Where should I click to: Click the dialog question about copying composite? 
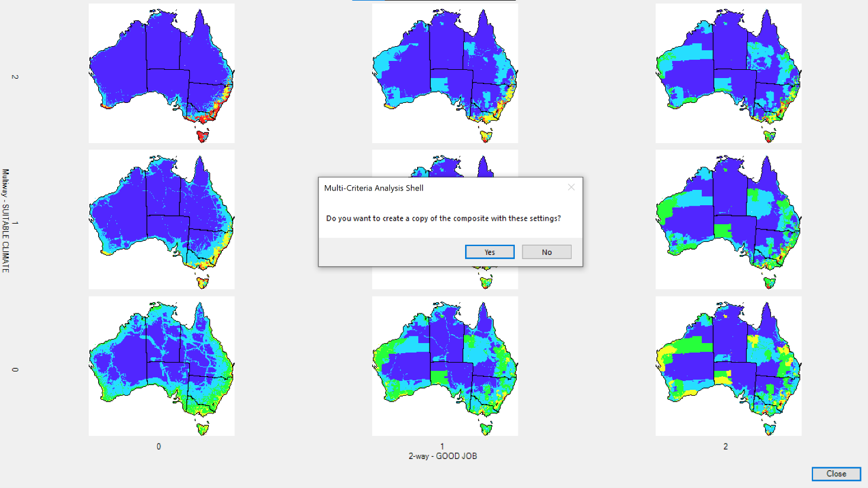[444, 218]
